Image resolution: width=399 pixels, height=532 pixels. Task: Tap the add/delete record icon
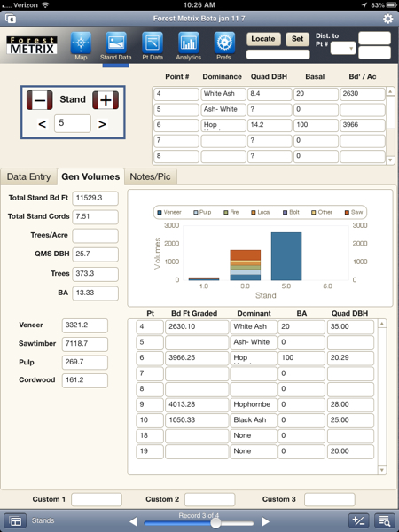(x=359, y=520)
